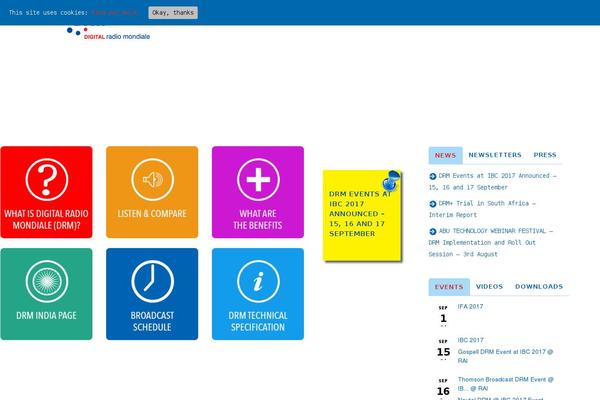Open 'Gospell DRM Event at IBC 2017' link

point(505,356)
